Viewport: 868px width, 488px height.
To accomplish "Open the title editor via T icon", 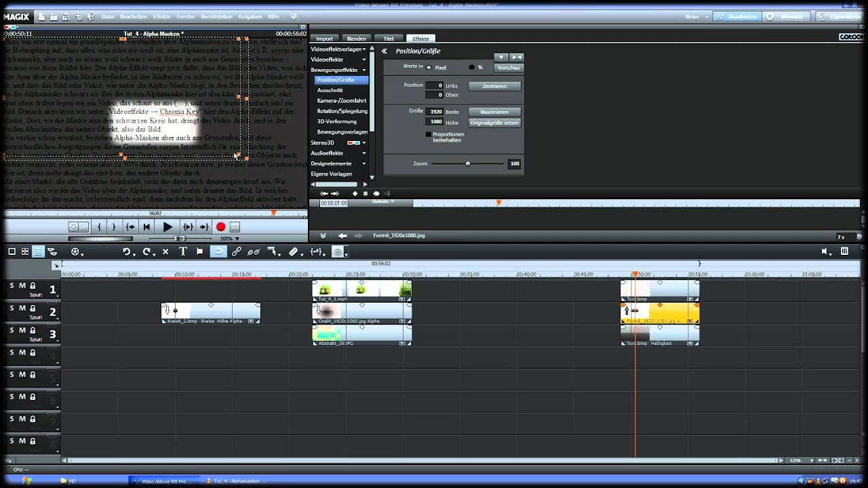I will tap(182, 251).
